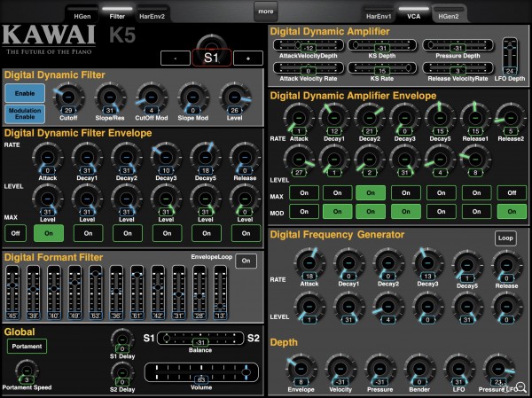Click the Portament button
This screenshot has width=532, height=398.
[x=27, y=347]
